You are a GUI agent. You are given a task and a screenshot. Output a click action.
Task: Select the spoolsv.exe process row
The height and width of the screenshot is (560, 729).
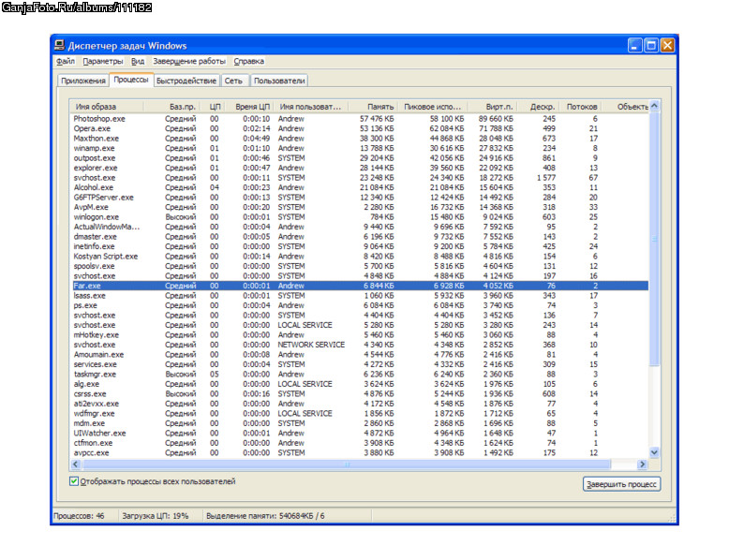click(x=360, y=266)
